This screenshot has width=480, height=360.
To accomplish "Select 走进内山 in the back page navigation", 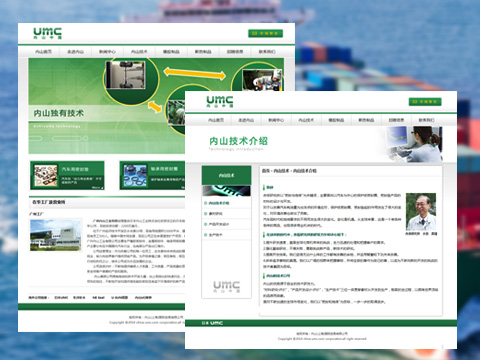I will 75,52.
